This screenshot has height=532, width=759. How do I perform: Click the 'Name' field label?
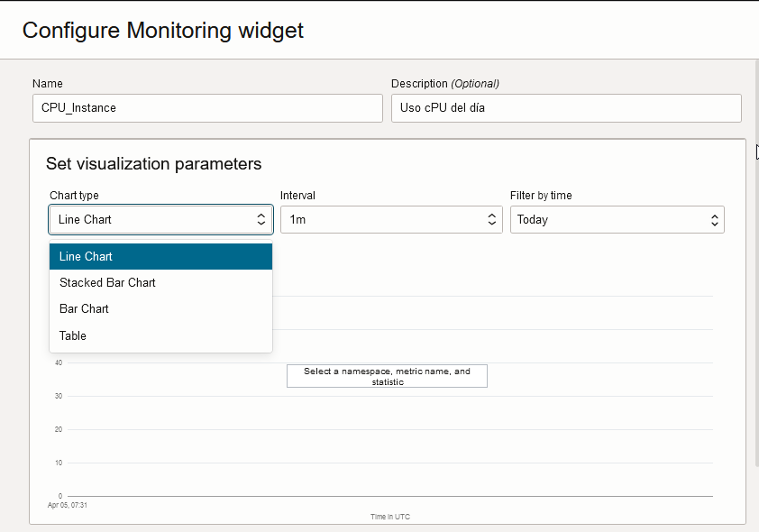pos(47,84)
